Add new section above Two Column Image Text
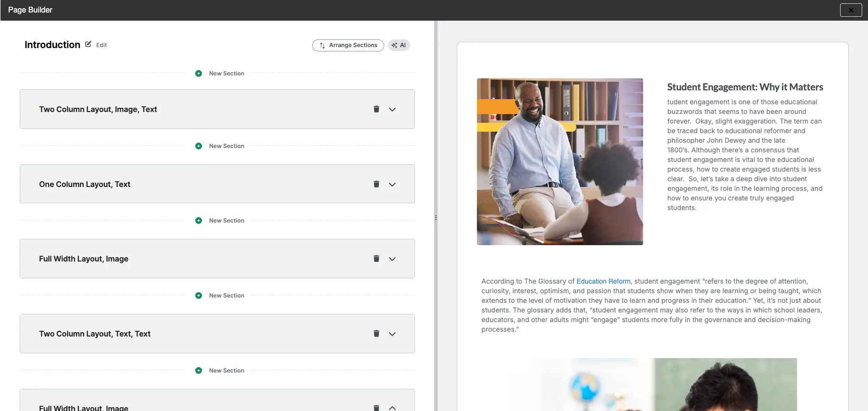 (x=199, y=74)
